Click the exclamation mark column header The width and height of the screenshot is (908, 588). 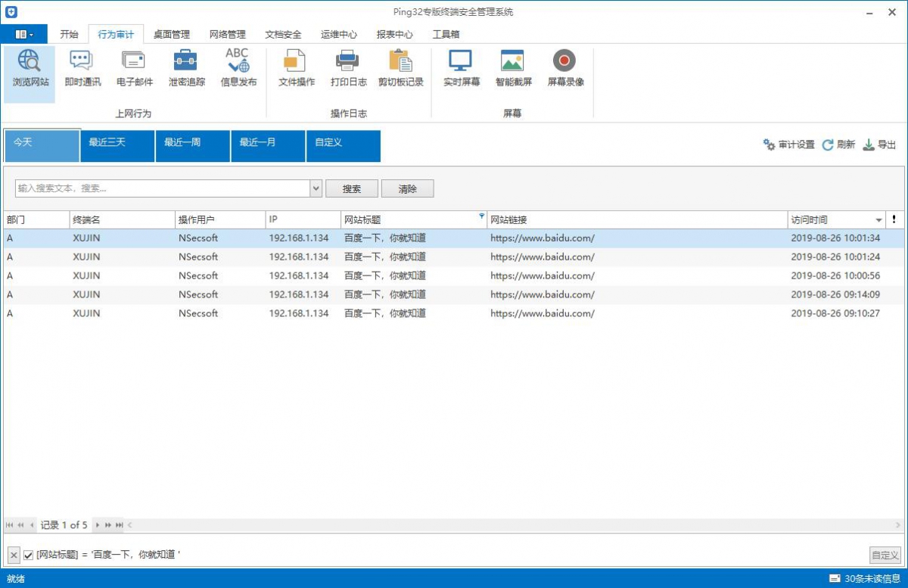point(894,219)
